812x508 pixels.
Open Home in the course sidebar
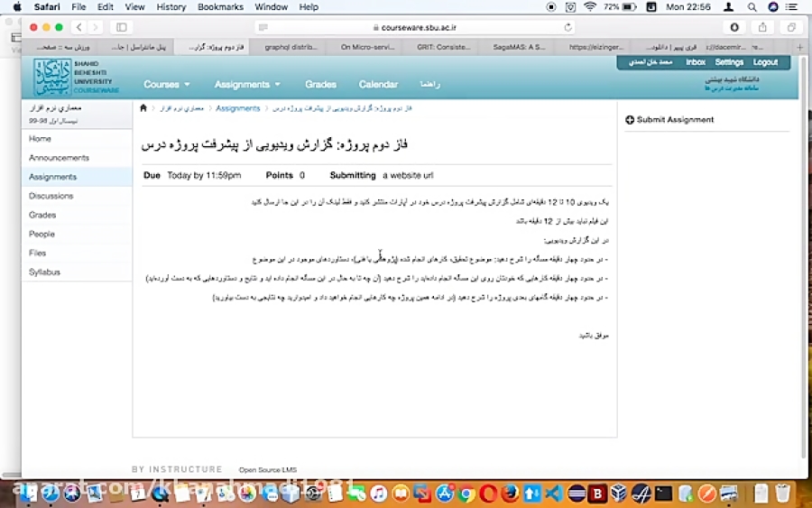click(78, 139)
